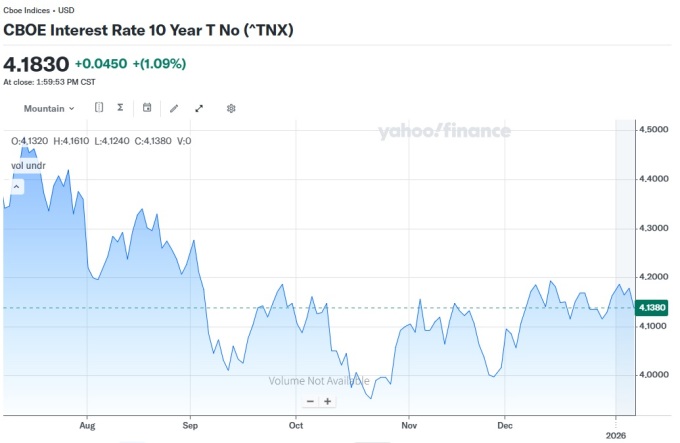The width and height of the screenshot is (680, 443).
Task: Open the Mountain chart type dropdown
Action: click(48, 108)
